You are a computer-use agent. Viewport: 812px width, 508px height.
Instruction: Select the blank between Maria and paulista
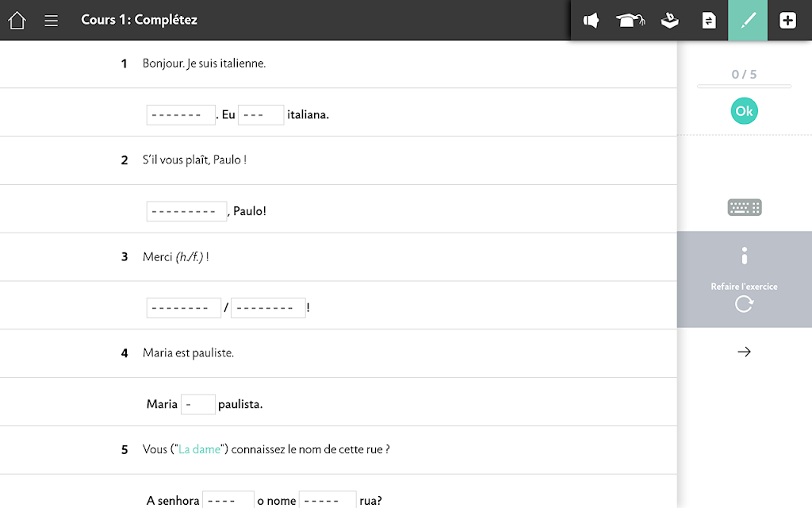197,404
